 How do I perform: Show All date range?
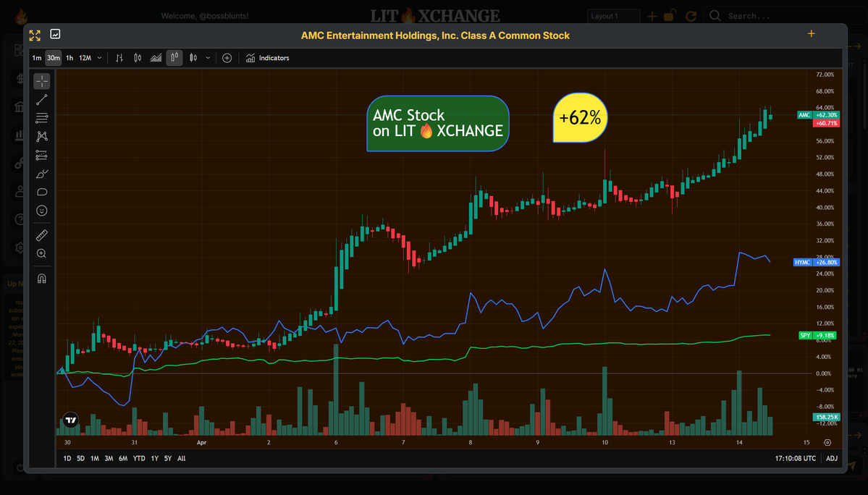point(181,458)
